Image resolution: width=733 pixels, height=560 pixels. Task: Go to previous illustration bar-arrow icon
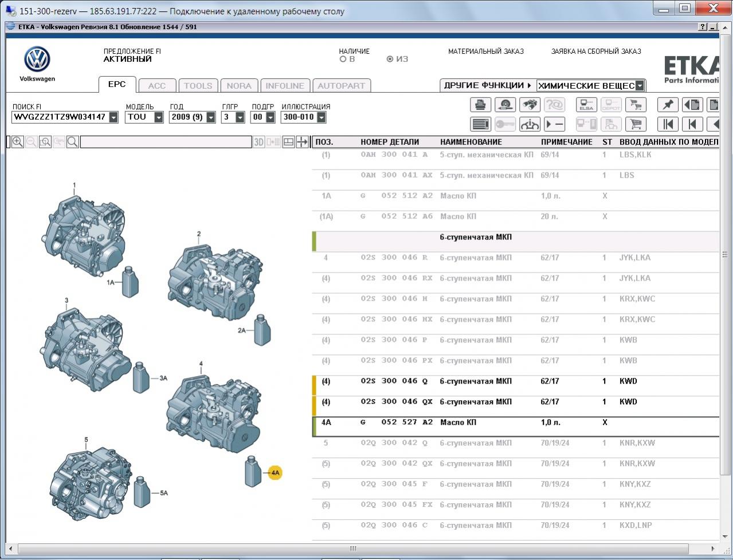point(692,124)
